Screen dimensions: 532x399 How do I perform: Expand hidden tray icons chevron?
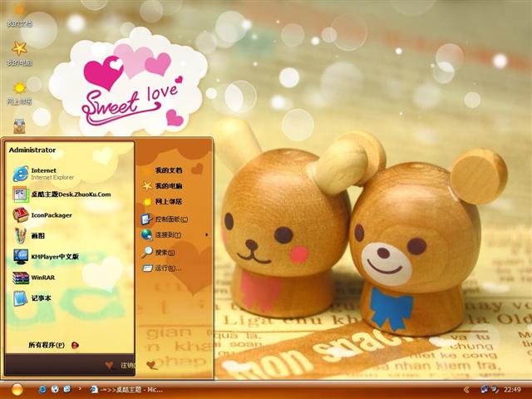click(467, 390)
